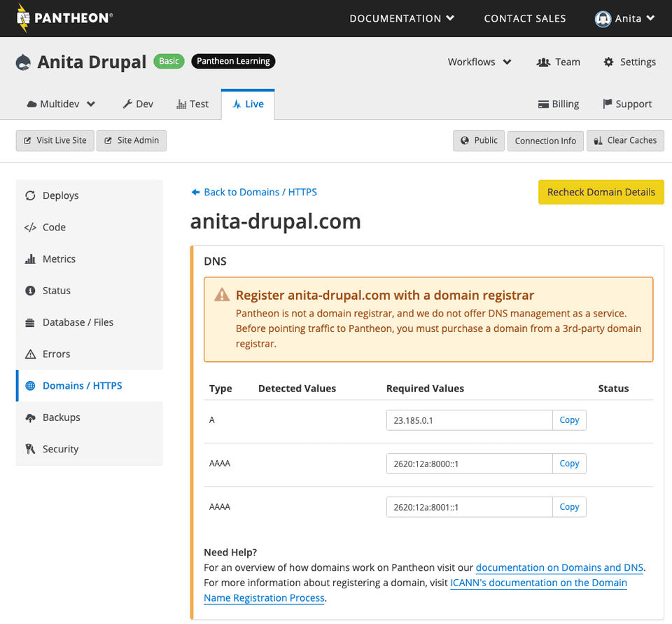Click the Metrics bar chart icon

point(30,259)
